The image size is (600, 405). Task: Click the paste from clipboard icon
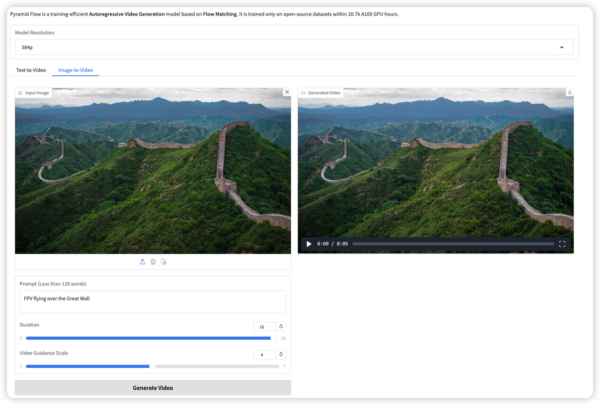click(163, 261)
